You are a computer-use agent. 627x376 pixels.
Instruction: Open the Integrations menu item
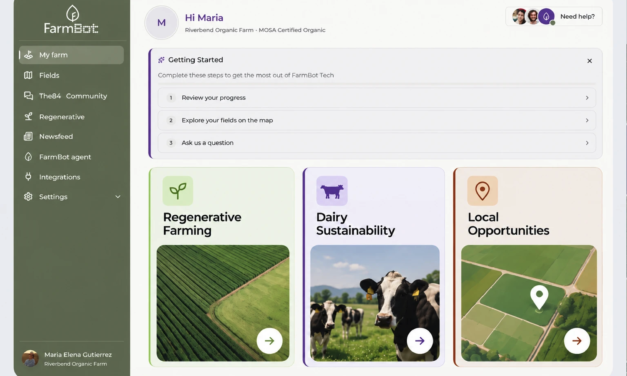coord(71,176)
